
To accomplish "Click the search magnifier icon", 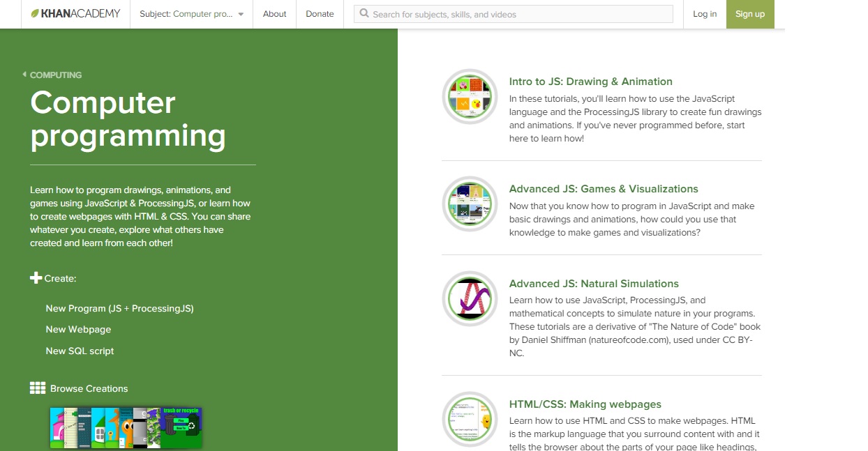I will [x=364, y=13].
